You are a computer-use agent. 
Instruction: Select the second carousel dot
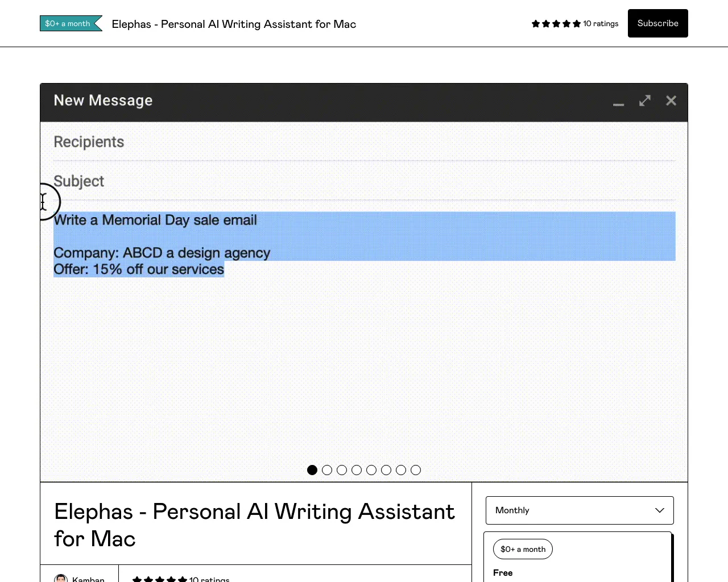click(327, 470)
